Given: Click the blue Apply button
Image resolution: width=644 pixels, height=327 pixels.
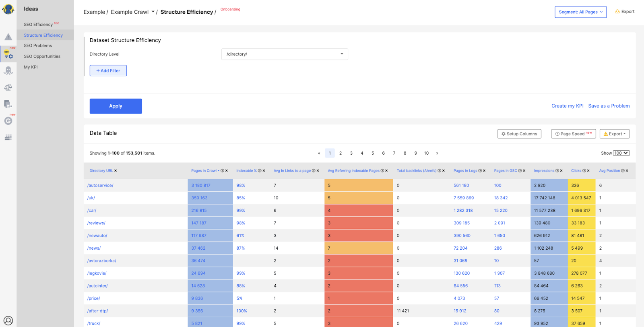Looking at the screenshot, I should 116,106.
